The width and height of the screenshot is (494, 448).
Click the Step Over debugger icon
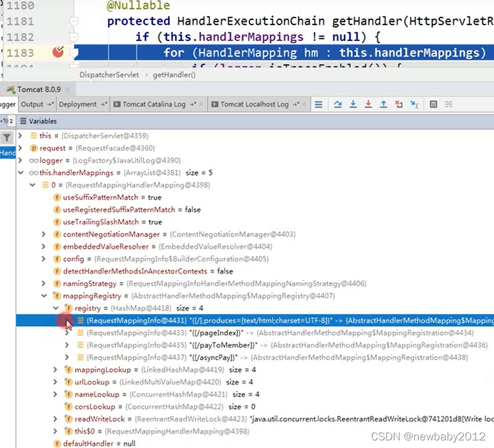(338, 104)
